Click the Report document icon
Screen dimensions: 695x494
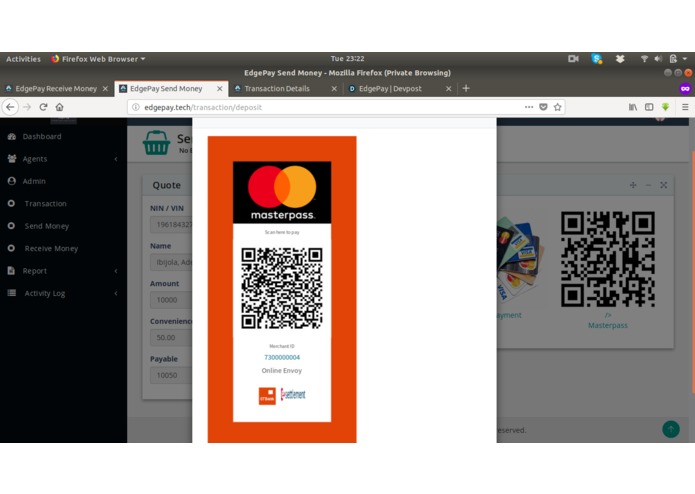pyautogui.click(x=12, y=271)
